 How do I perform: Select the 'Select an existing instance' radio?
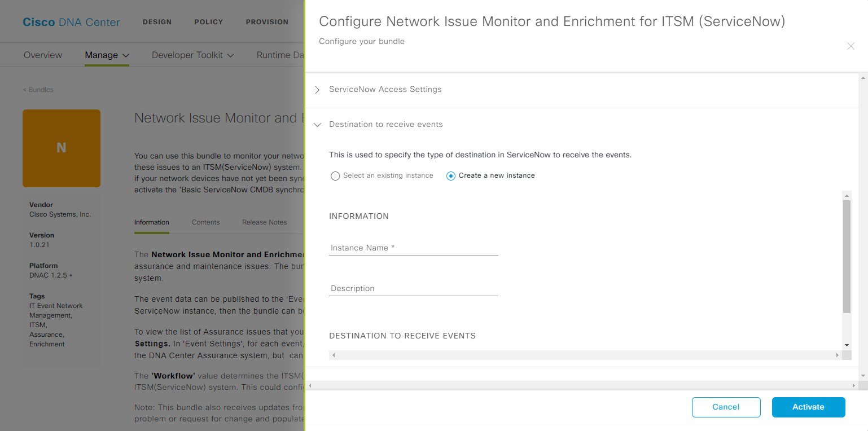click(x=335, y=176)
